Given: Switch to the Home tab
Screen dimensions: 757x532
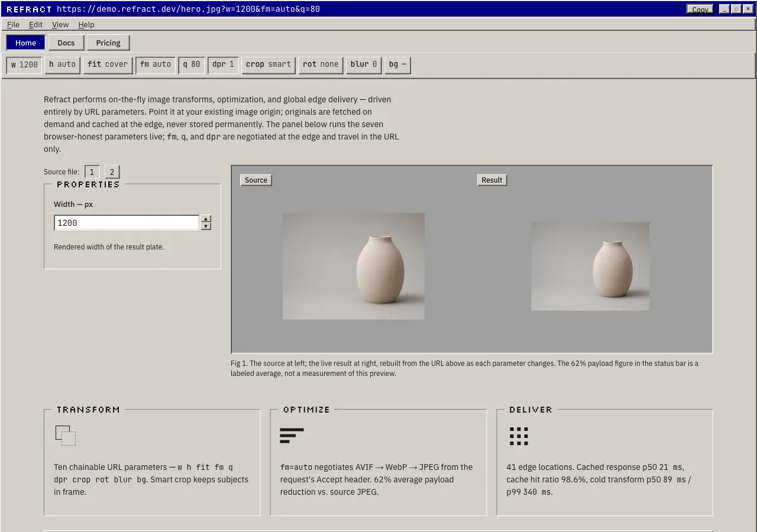Looking at the screenshot, I should (25, 43).
